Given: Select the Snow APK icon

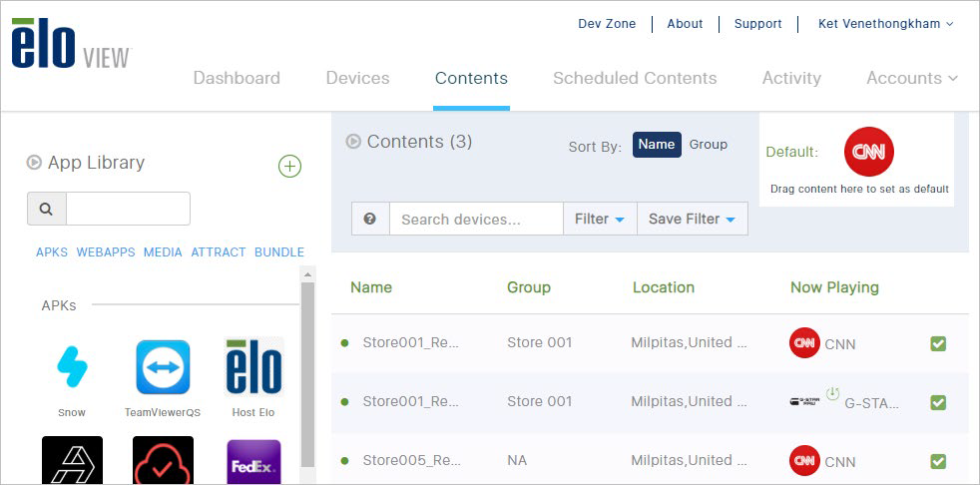Looking at the screenshot, I should click(x=72, y=367).
